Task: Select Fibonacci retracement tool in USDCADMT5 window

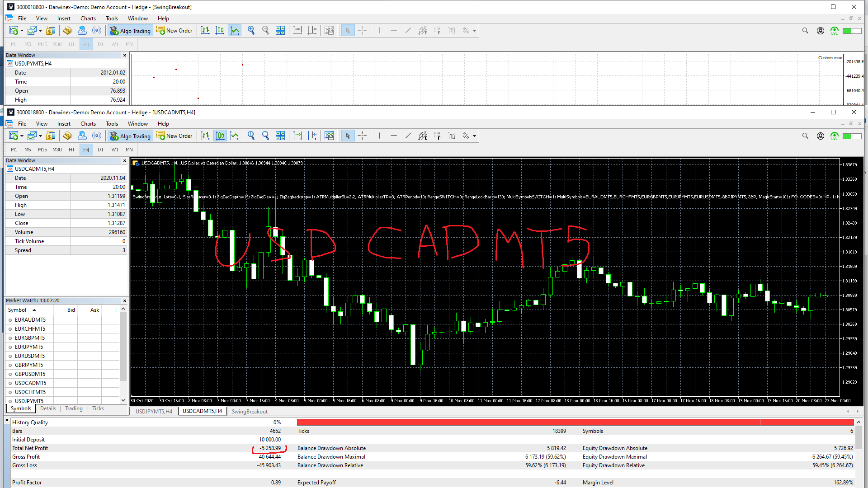Action: (437, 136)
